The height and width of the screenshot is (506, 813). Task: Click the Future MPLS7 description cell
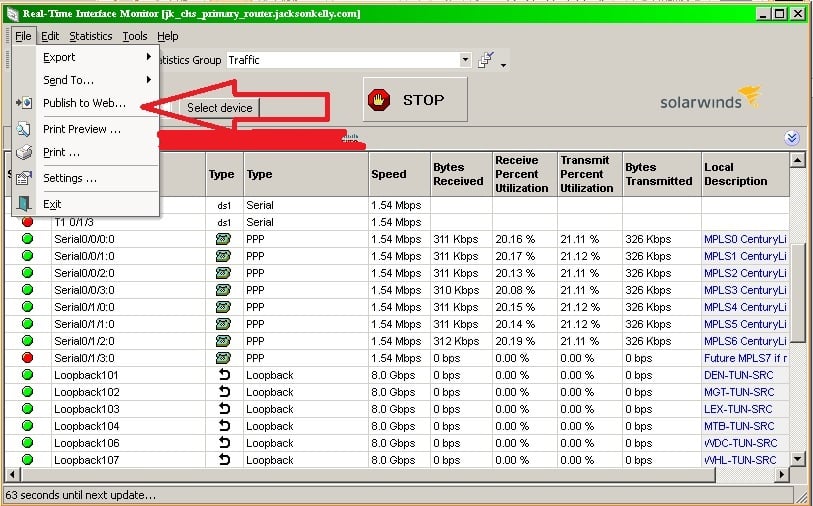(746, 358)
